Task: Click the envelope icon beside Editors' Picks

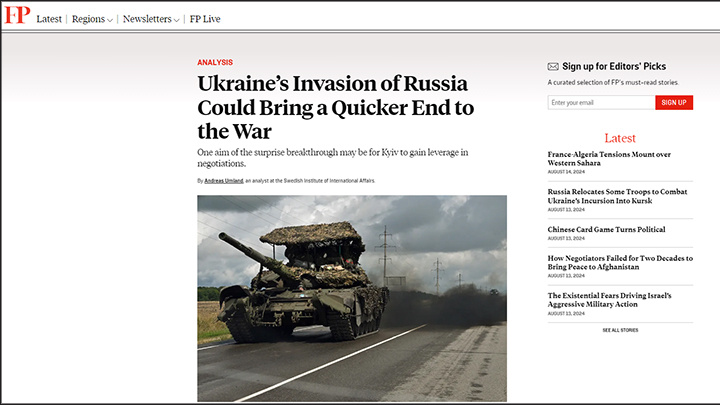Action: [553, 67]
